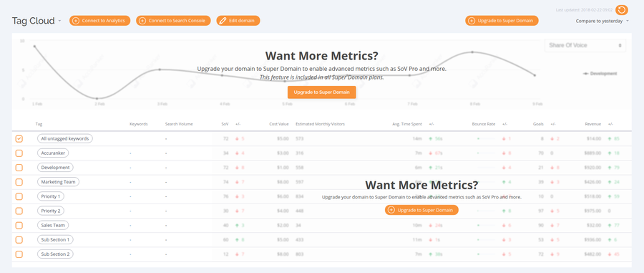Sort table by Revenue column header

point(593,124)
